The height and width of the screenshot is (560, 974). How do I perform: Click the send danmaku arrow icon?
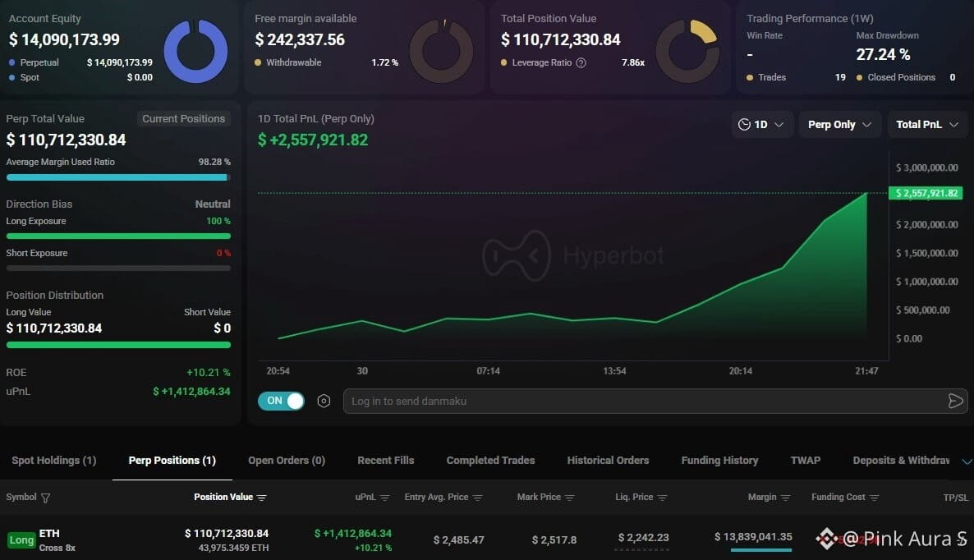coord(955,401)
